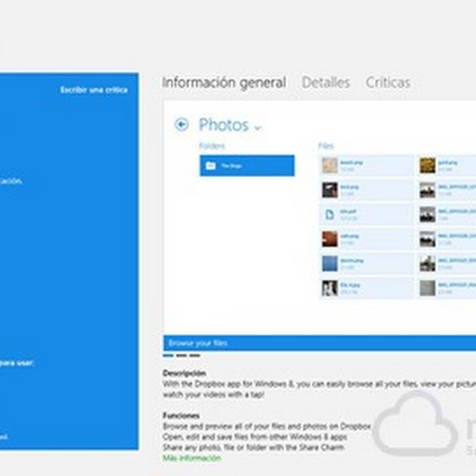Click the Funciones heading
The width and height of the screenshot is (476, 476).
tap(181, 415)
